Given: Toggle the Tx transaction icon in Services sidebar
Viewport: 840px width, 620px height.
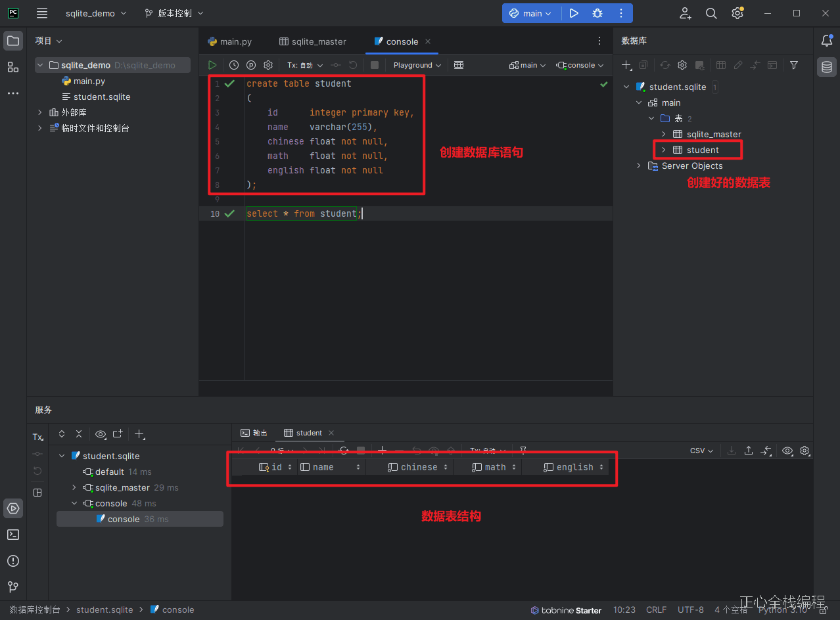Looking at the screenshot, I should point(37,437).
